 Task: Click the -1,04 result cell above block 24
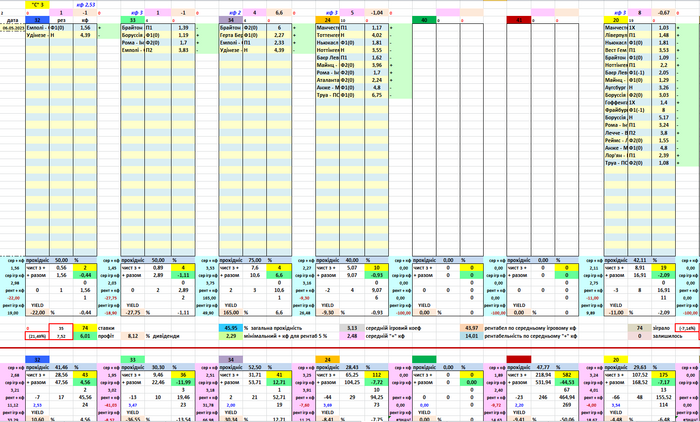pyautogui.click(x=376, y=13)
